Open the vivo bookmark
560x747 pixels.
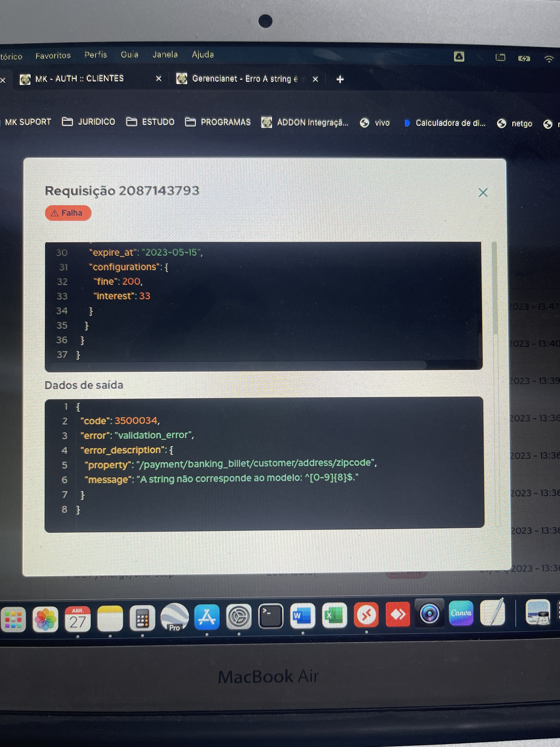click(375, 123)
